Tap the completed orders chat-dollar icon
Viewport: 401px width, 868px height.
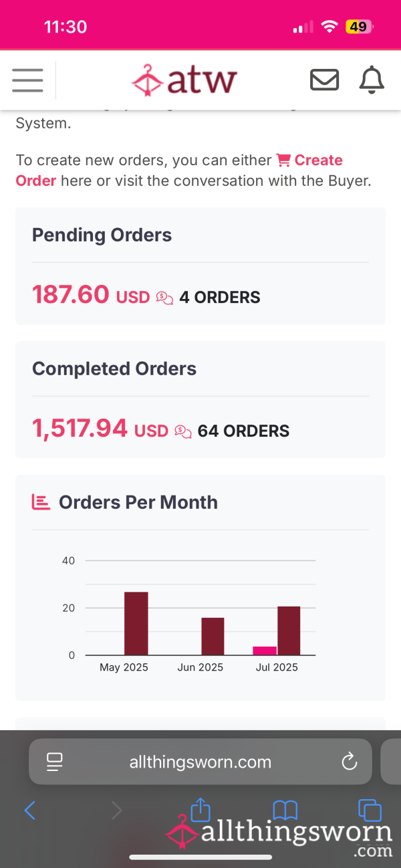pyautogui.click(x=183, y=431)
